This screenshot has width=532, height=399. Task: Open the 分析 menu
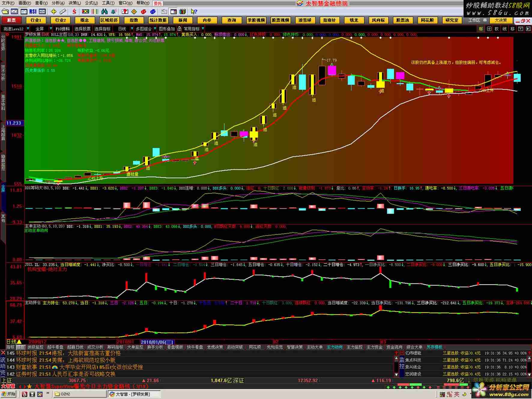58,3
